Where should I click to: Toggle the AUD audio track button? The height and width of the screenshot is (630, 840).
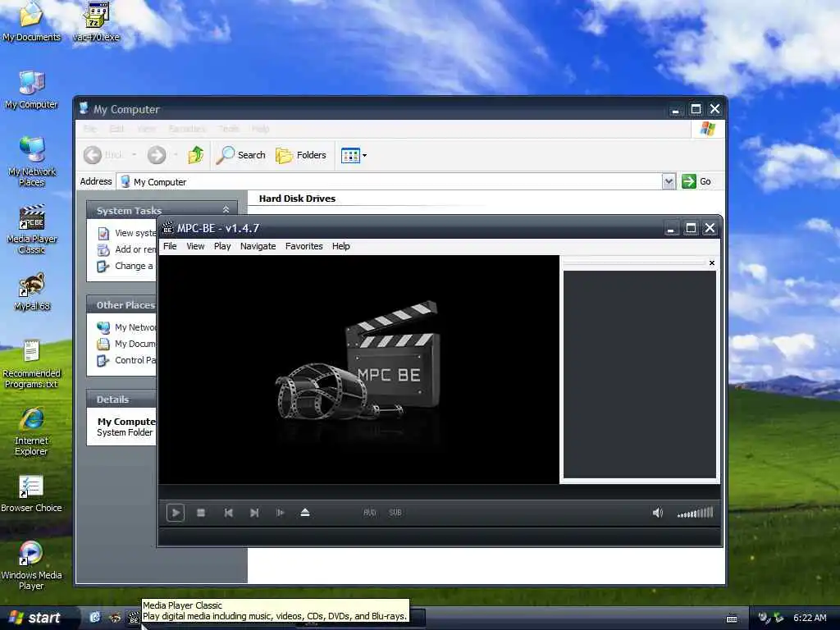pos(370,513)
